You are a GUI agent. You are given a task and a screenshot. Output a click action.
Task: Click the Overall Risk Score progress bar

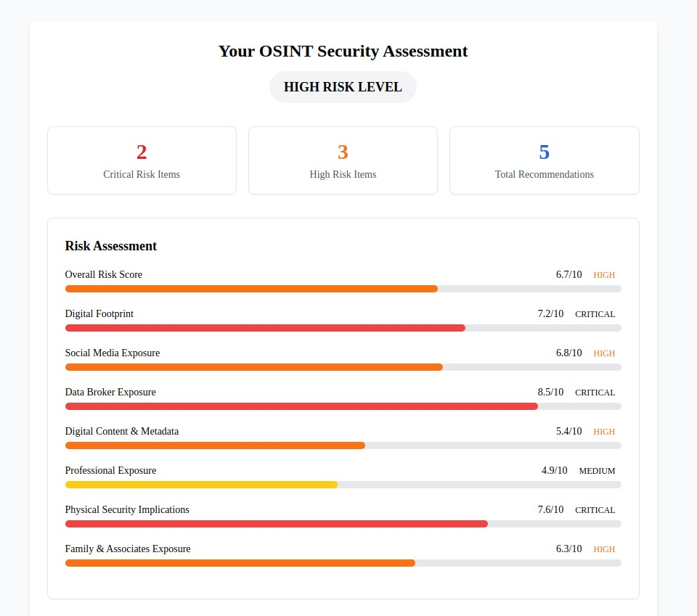[x=251, y=289]
